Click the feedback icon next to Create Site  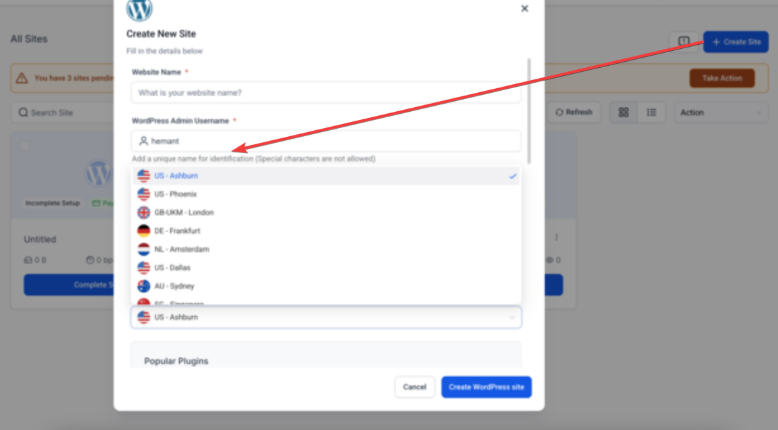click(684, 42)
